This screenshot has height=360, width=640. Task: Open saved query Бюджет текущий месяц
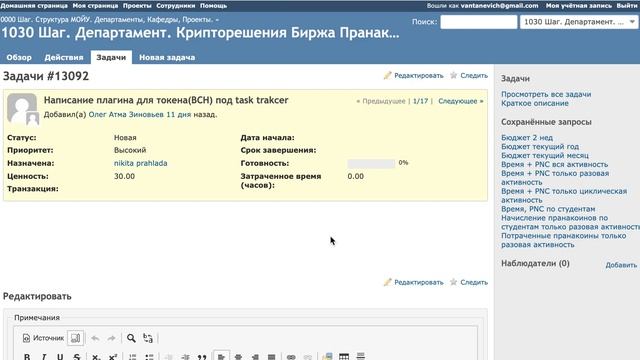click(x=545, y=156)
